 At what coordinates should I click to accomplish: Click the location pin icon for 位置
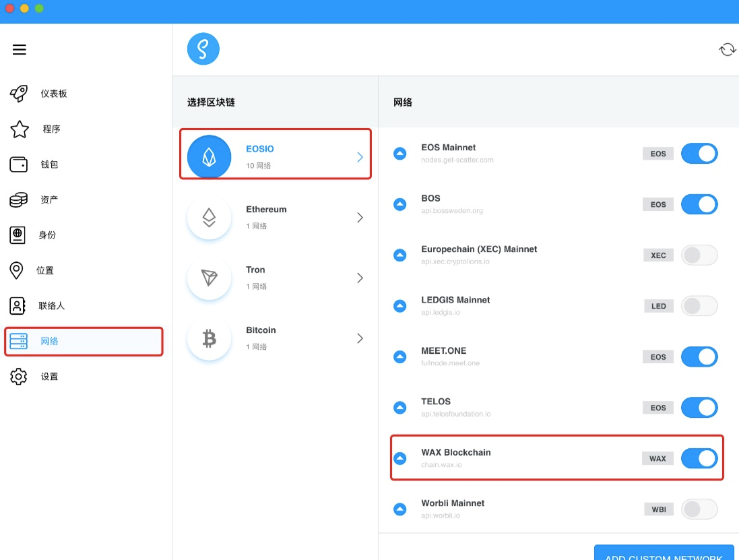pos(16,270)
